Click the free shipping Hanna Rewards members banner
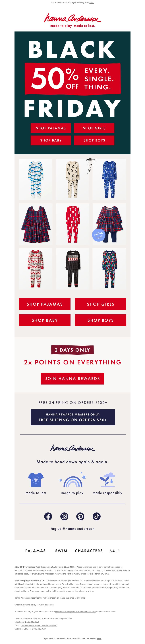The height and width of the screenshot is (644, 145). 73,417
